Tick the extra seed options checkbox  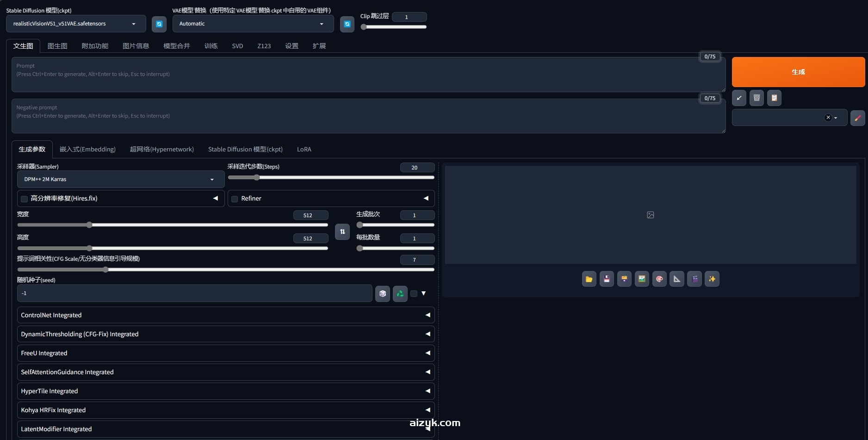(x=414, y=294)
